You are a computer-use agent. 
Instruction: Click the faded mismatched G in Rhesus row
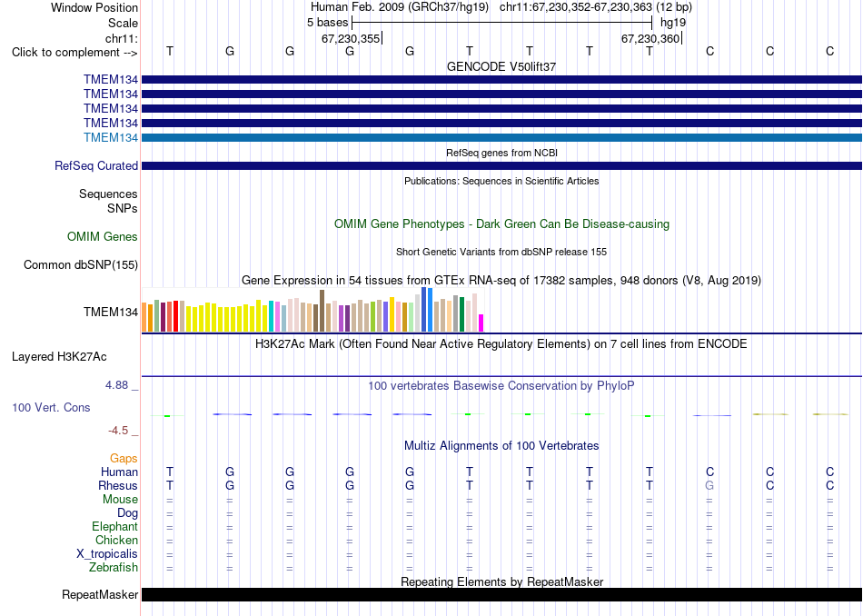[709, 486]
